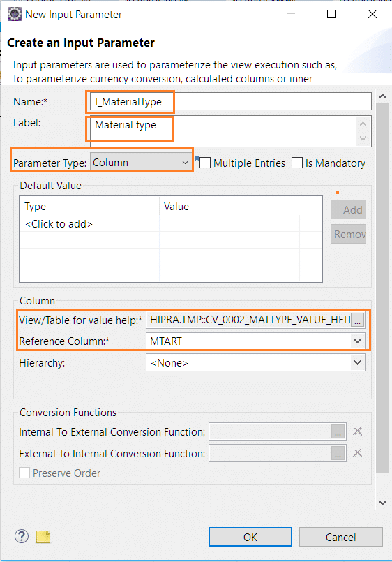Click the Cancel button

(x=341, y=537)
